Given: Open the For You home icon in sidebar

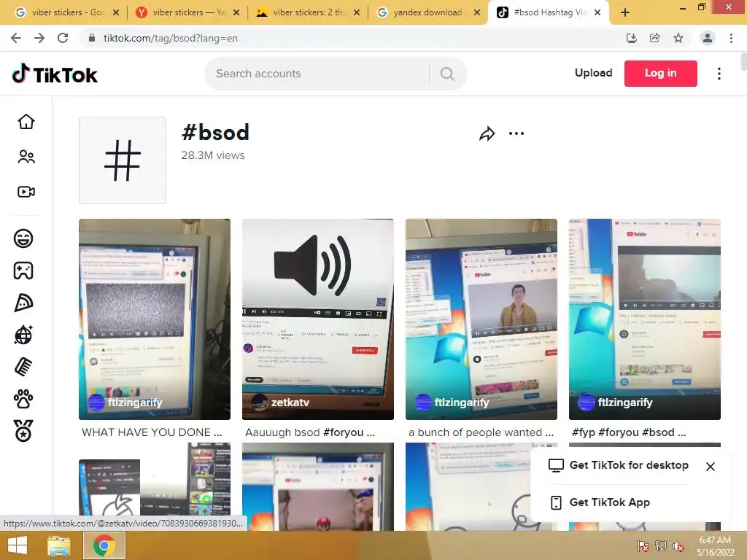Looking at the screenshot, I should click(26, 122).
